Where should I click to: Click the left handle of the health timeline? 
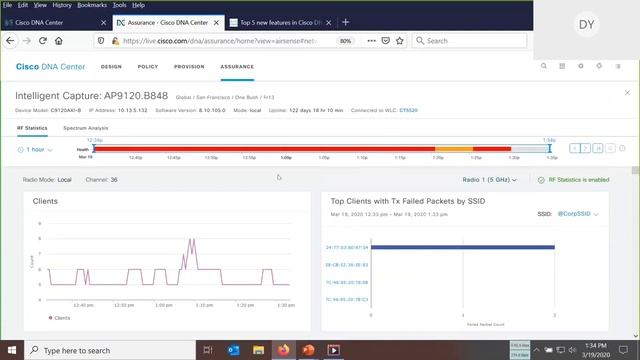click(94, 149)
